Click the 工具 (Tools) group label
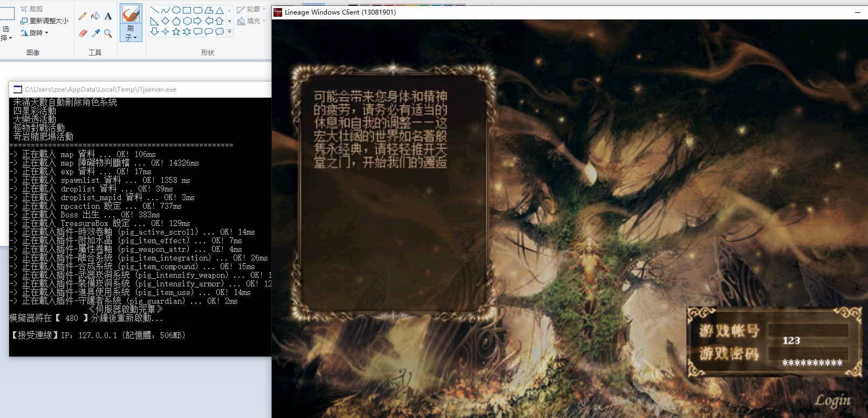This screenshot has width=868, height=418. pos(95,53)
